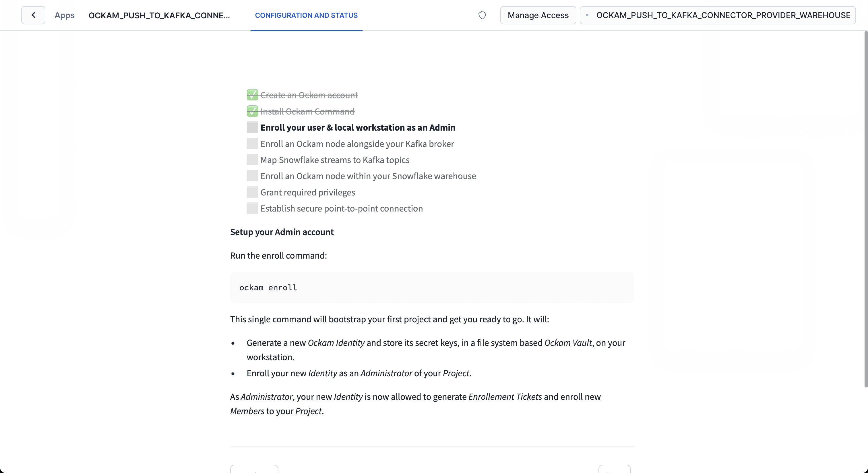Click the partially visible bottom-left navigation button
Screen dimensions: 868x473
(x=254, y=469)
